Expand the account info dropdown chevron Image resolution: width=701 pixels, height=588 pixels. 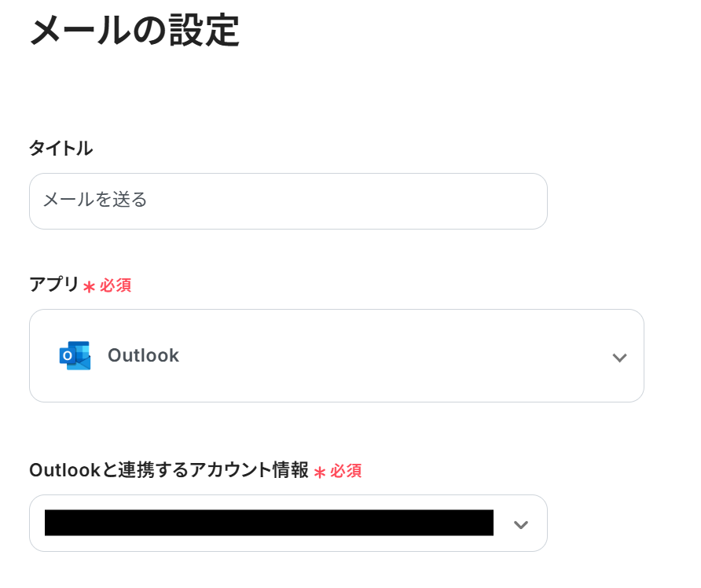coord(520,524)
